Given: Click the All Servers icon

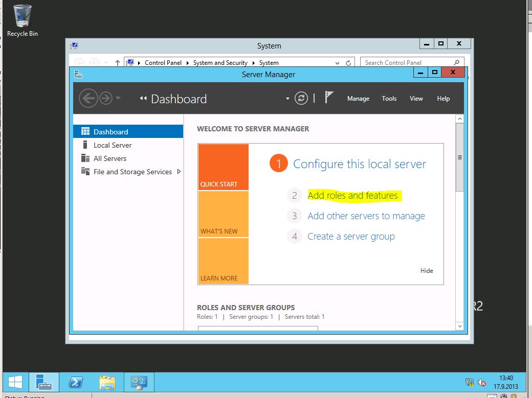Looking at the screenshot, I should pos(85,158).
